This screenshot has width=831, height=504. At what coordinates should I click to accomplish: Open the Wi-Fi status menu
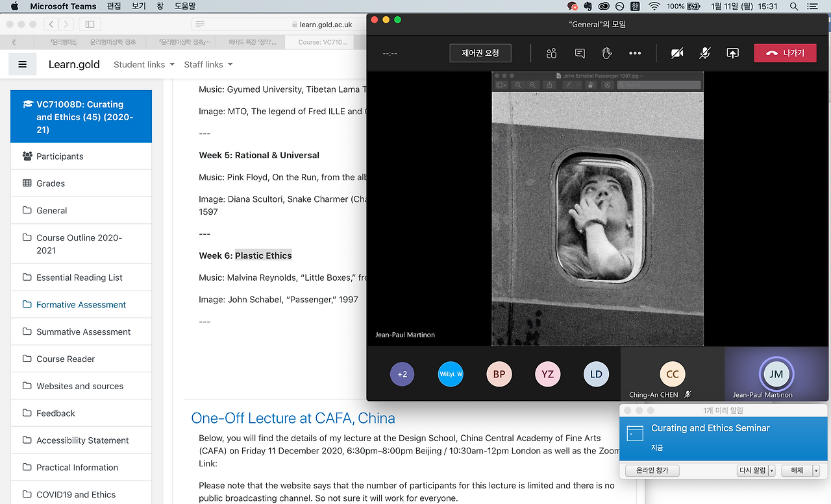[x=654, y=6]
